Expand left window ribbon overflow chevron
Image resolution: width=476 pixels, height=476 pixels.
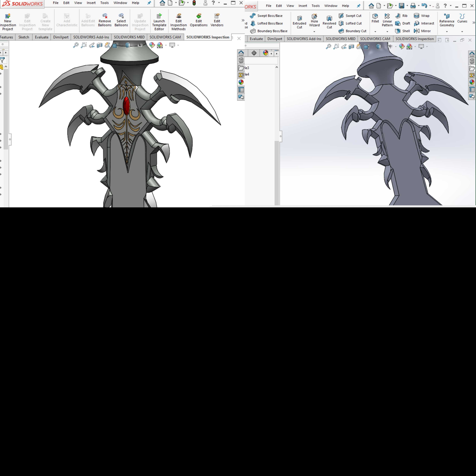tap(243, 20)
